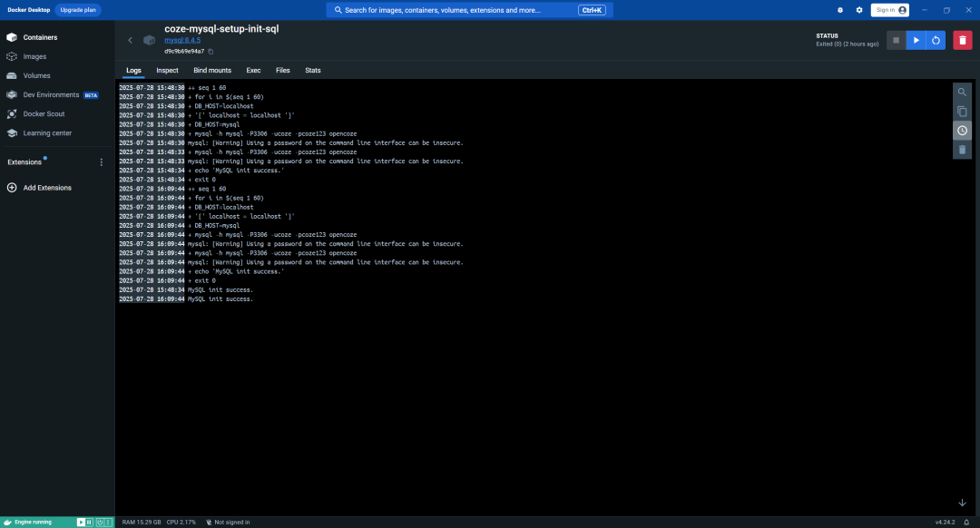Toggle log timestamps with clock icon
This screenshot has width=980, height=528.
[962, 131]
